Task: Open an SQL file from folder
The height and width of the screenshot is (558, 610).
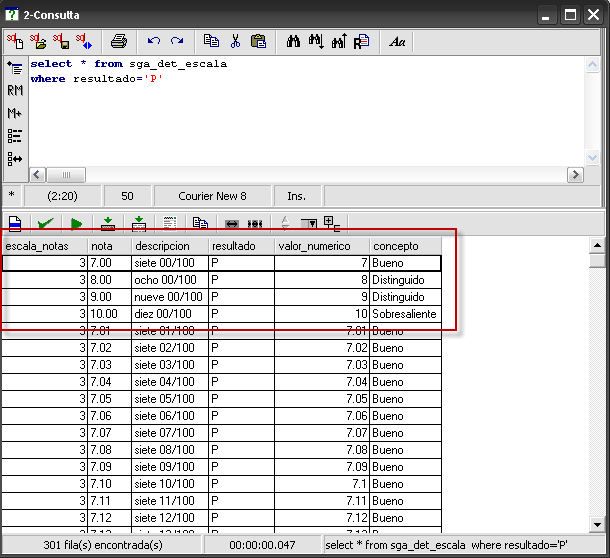Action: point(38,41)
